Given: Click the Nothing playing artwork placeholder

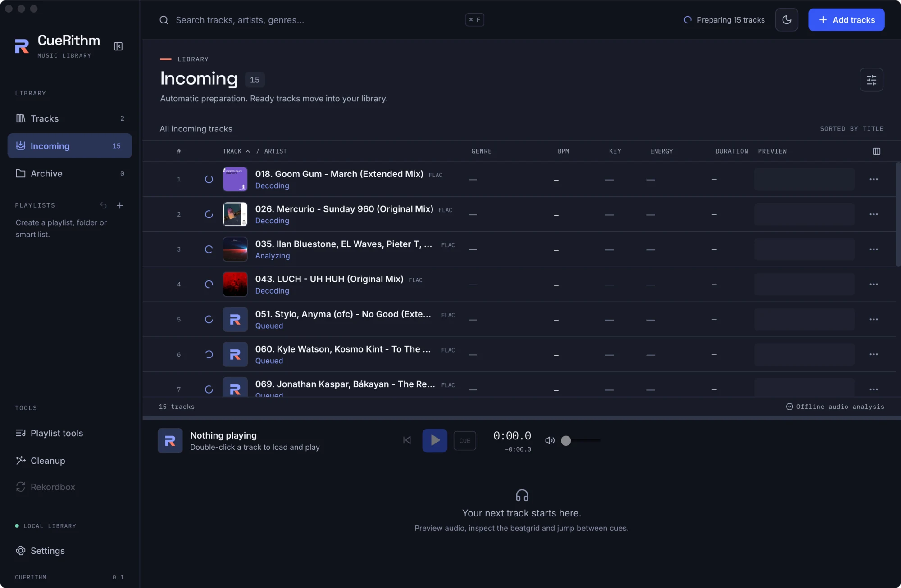Looking at the screenshot, I should click(170, 441).
